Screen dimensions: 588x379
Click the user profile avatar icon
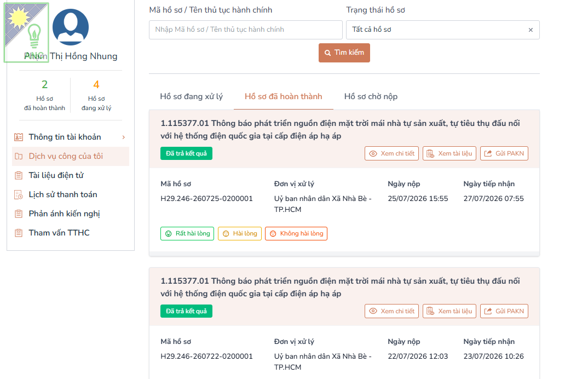(71, 27)
